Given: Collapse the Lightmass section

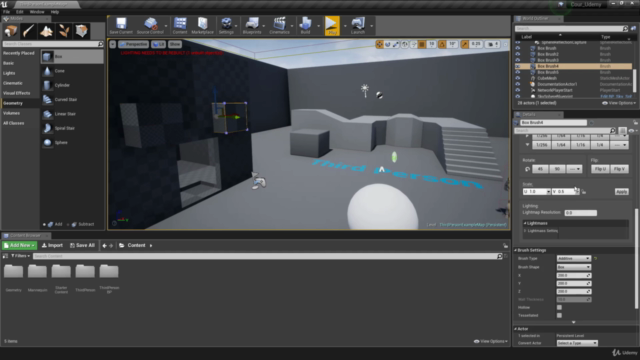Looking at the screenshot, I should (525, 223).
